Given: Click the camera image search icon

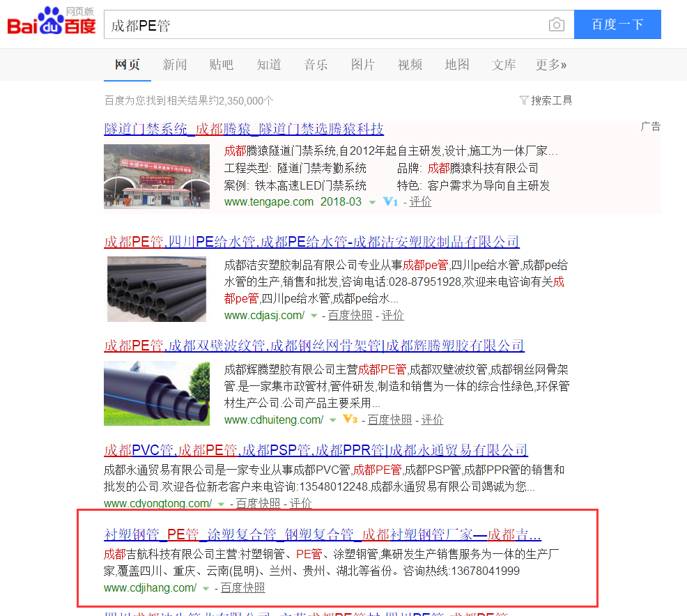Looking at the screenshot, I should coord(557,24).
